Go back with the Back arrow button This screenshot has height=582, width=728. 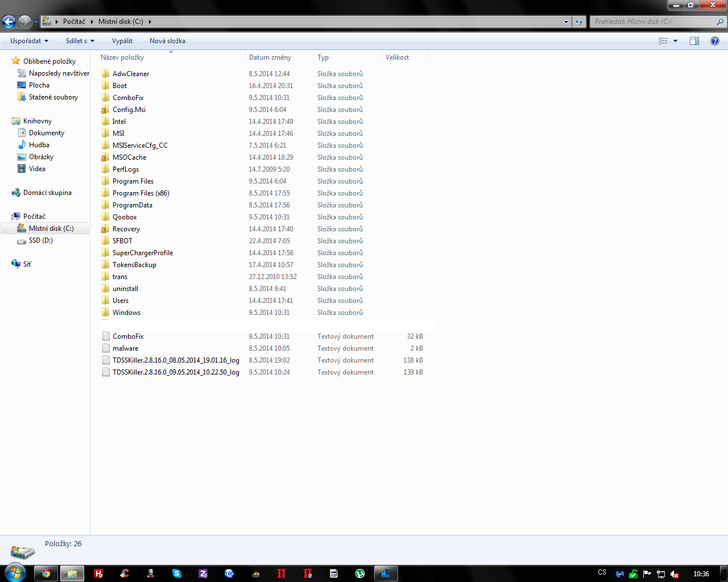click(9, 22)
